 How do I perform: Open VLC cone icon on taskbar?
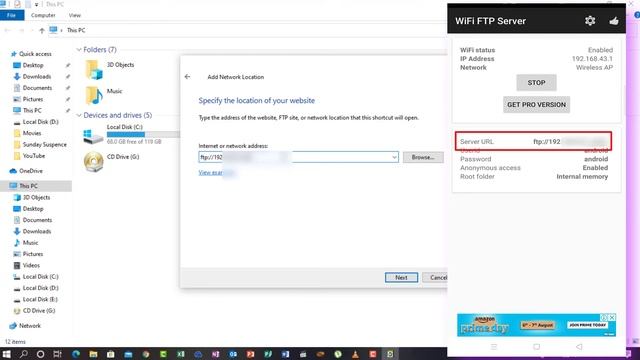(356, 354)
